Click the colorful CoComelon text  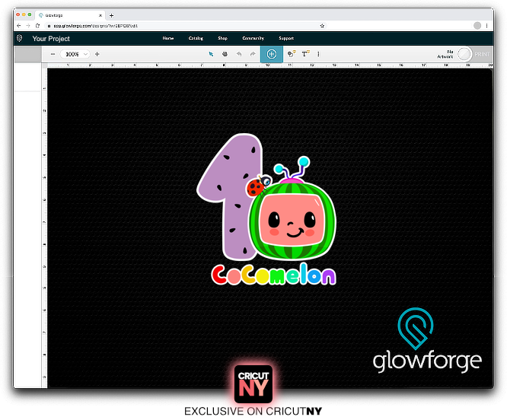click(273, 274)
